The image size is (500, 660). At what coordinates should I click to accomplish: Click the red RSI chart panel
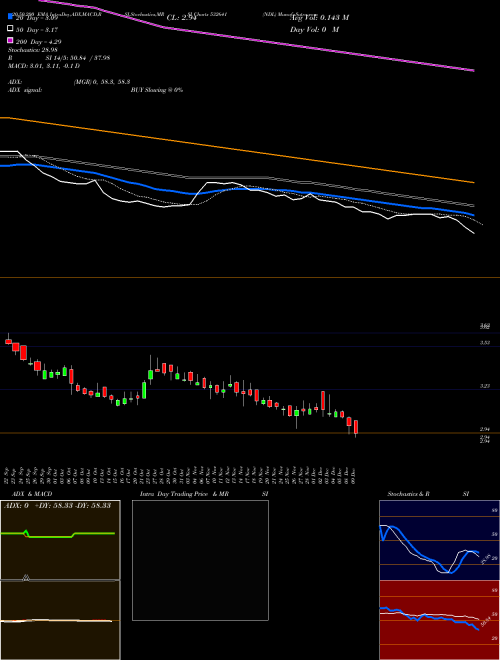click(x=439, y=620)
